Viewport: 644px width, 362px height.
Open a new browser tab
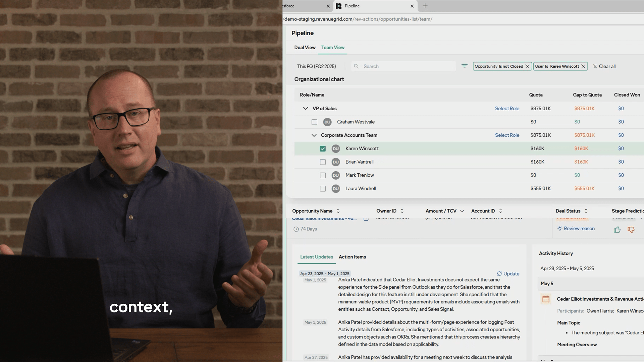point(425,6)
